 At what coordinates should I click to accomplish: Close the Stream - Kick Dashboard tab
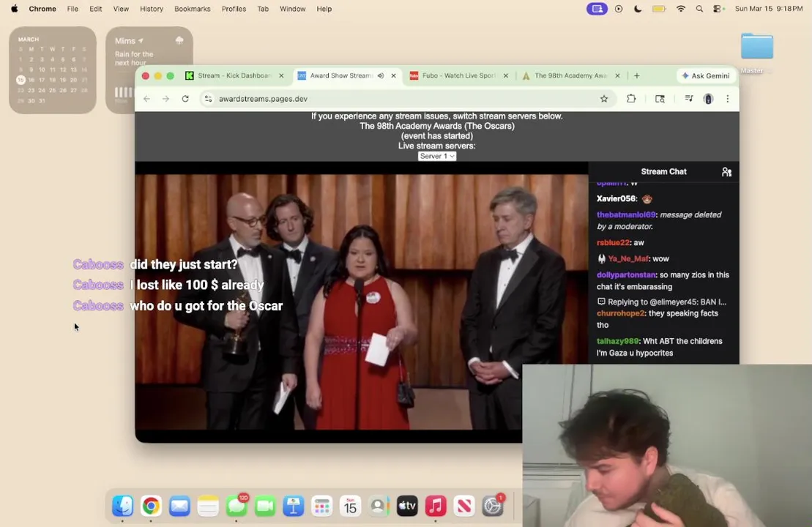(281, 75)
